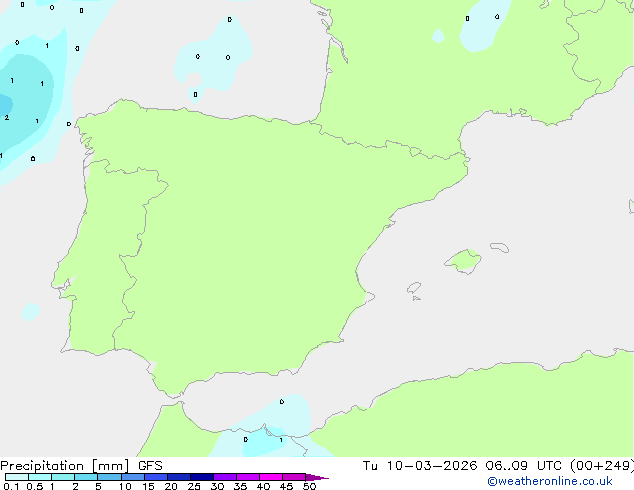Click the '40' legend scale label
Screen dimensions: 634x490
click(x=263, y=486)
